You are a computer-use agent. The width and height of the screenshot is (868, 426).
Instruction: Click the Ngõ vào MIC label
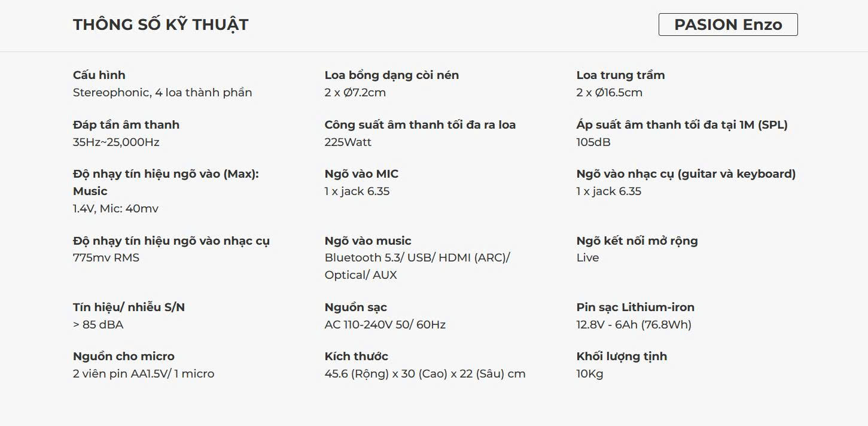click(361, 174)
